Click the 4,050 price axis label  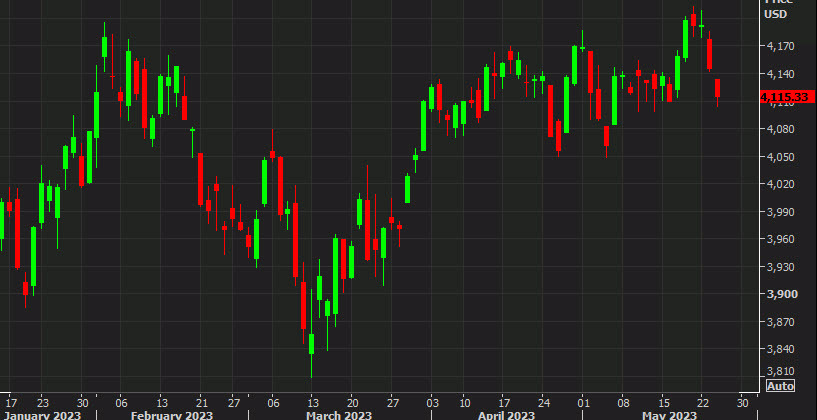[779, 157]
